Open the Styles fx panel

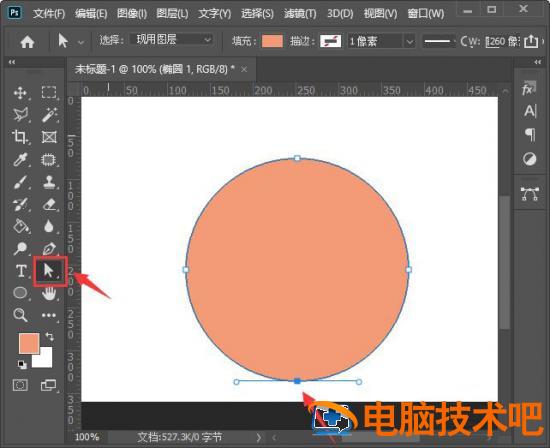pyautogui.click(x=529, y=89)
